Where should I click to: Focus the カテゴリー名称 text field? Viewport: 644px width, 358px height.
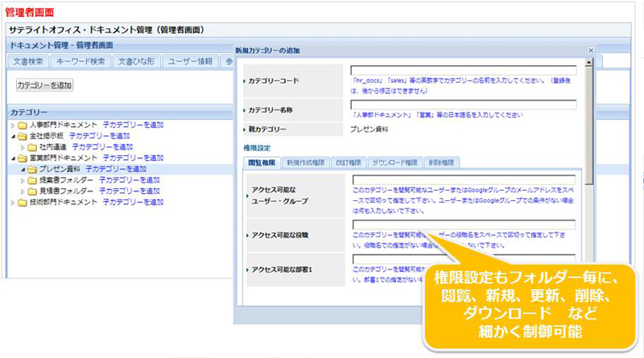(464, 105)
